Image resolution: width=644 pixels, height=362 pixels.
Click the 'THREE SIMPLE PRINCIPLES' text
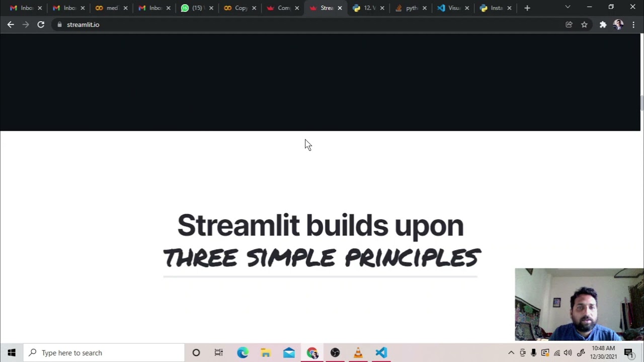coord(322,258)
